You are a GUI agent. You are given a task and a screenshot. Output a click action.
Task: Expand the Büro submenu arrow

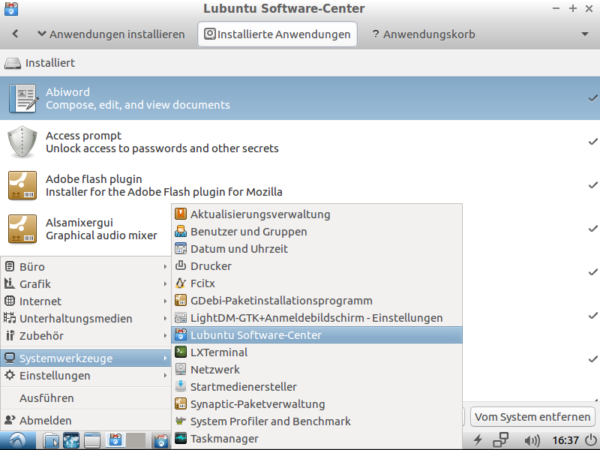[x=165, y=266]
